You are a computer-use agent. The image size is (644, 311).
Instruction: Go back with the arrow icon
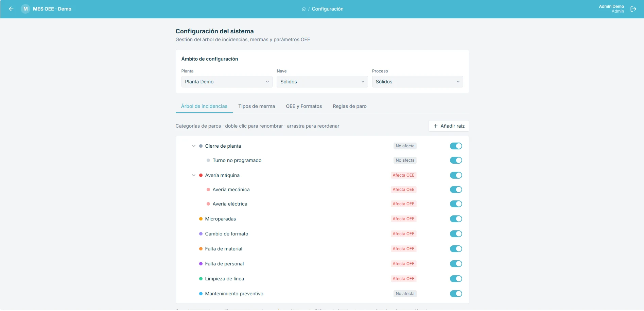point(11,9)
